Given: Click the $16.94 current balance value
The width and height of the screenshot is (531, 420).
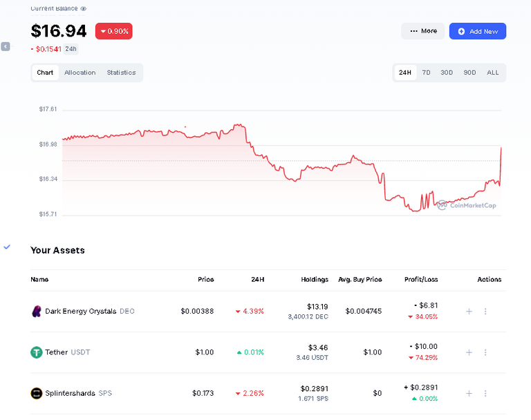Looking at the screenshot, I should coord(59,31).
